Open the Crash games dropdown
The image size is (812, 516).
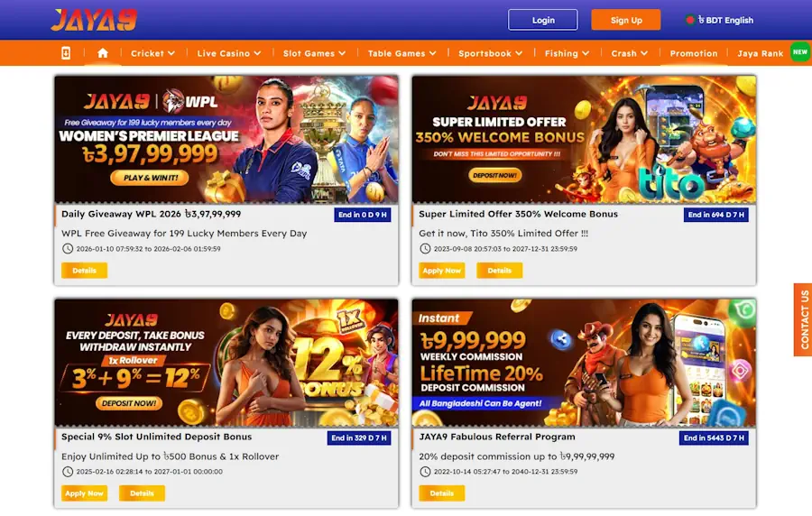pos(629,53)
